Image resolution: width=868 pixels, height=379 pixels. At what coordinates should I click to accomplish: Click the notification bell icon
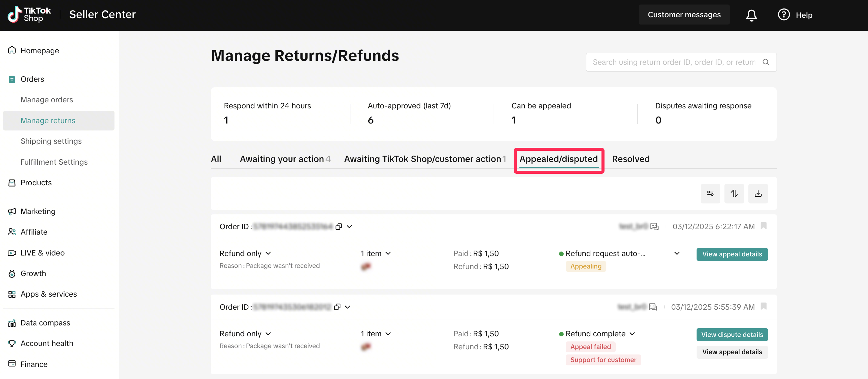point(751,15)
